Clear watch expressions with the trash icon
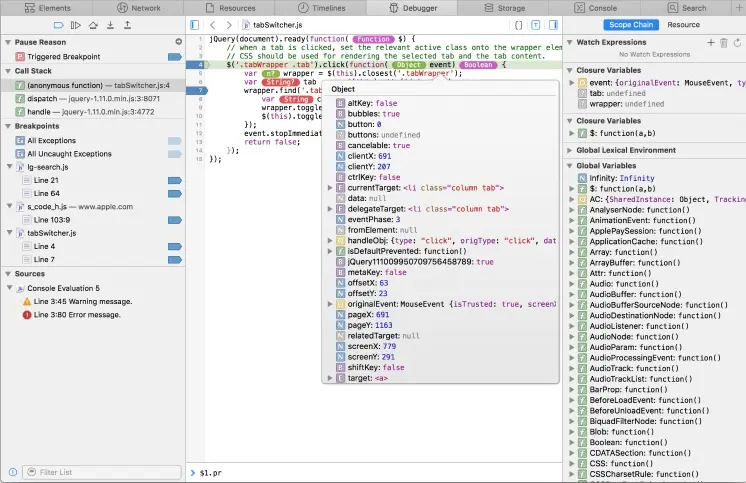 (x=724, y=43)
